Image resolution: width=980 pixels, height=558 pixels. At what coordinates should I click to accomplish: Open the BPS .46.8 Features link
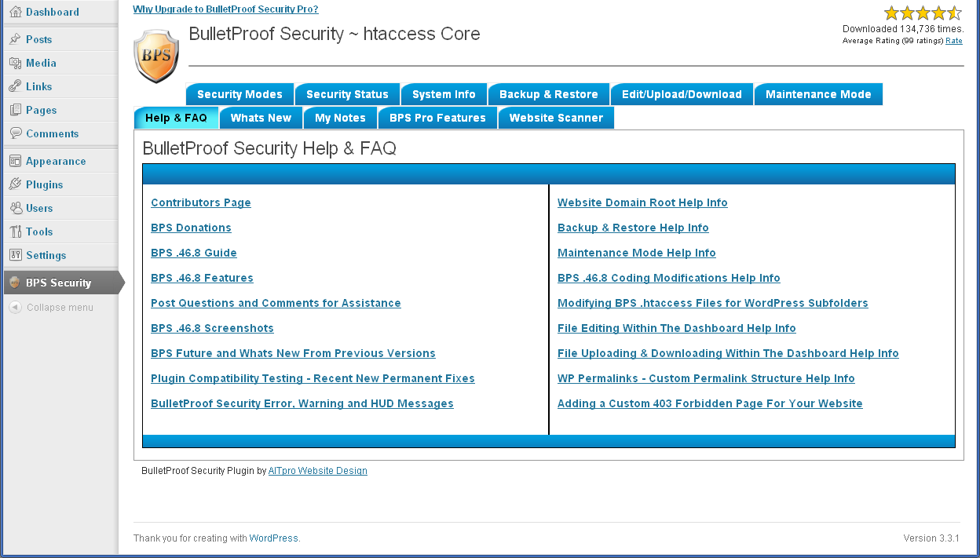pos(202,278)
